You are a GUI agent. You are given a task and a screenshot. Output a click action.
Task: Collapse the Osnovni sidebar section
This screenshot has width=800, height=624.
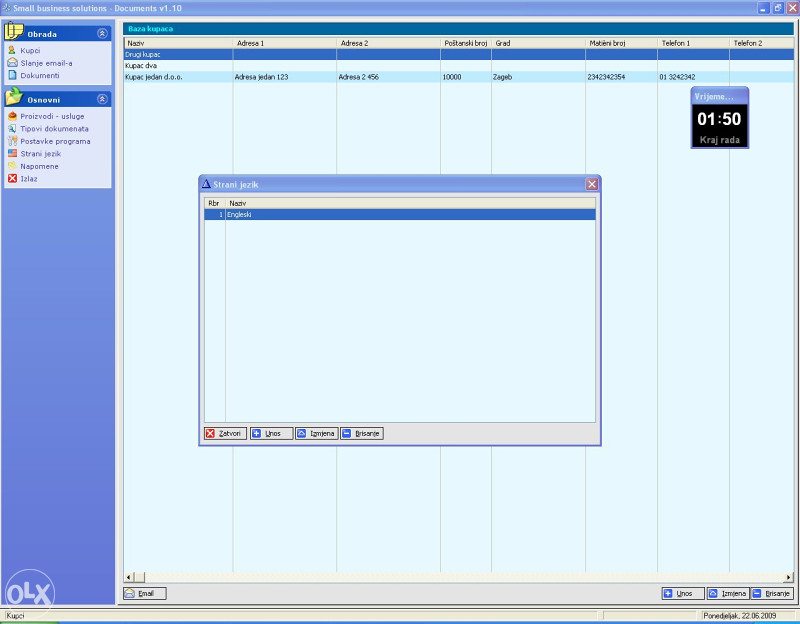tap(102, 99)
